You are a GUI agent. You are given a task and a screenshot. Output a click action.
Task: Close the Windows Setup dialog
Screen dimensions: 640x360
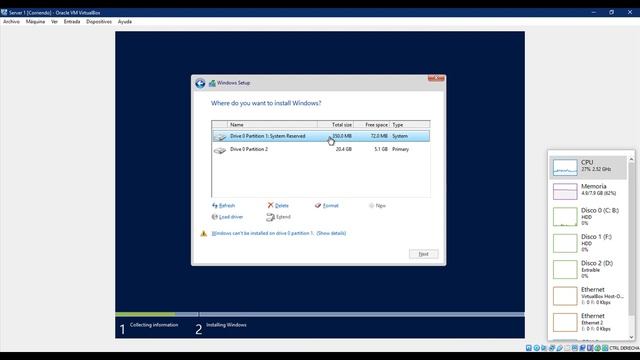click(436, 78)
